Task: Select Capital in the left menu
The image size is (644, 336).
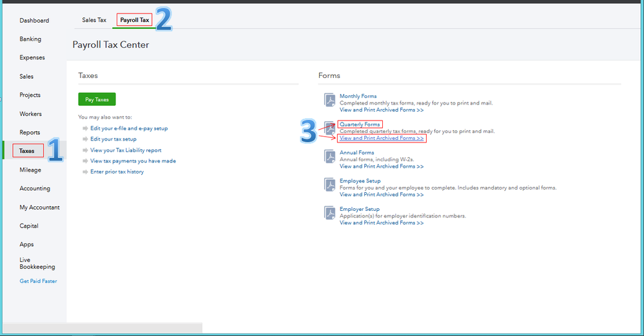Action: (29, 226)
